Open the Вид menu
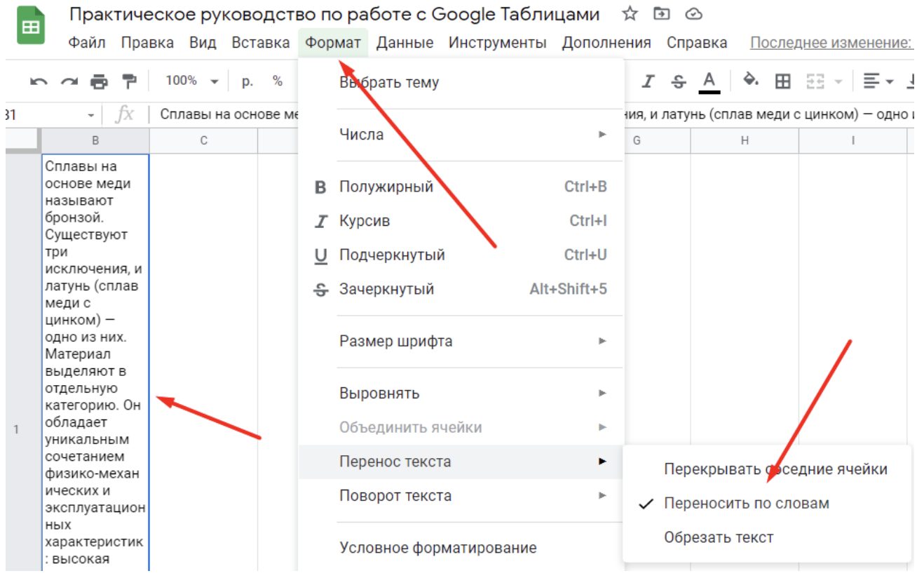 pyautogui.click(x=203, y=43)
